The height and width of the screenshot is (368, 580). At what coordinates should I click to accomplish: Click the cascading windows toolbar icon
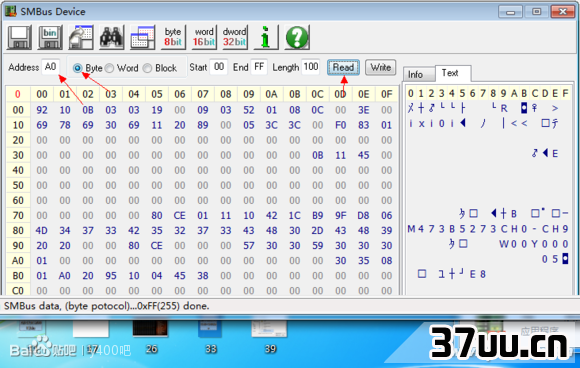click(x=142, y=37)
